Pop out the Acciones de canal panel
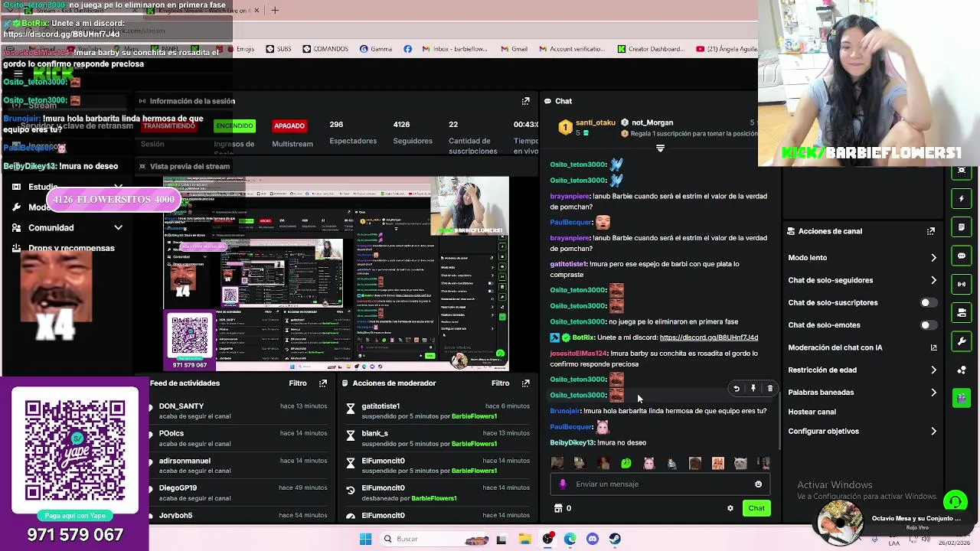The height and width of the screenshot is (551, 980). 931,231
